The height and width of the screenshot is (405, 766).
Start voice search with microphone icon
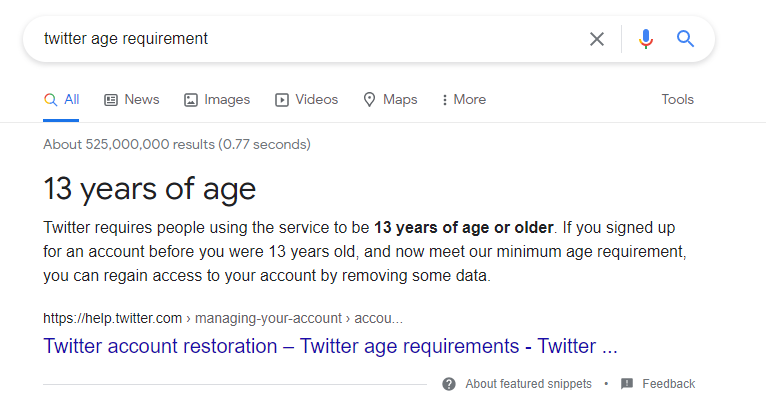coord(646,39)
